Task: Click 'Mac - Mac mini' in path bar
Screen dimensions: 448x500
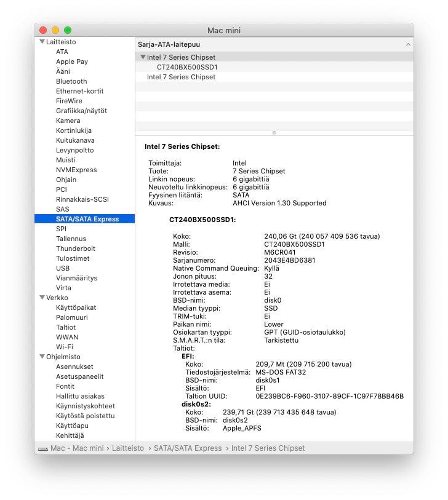Action: [x=77, y=448]
